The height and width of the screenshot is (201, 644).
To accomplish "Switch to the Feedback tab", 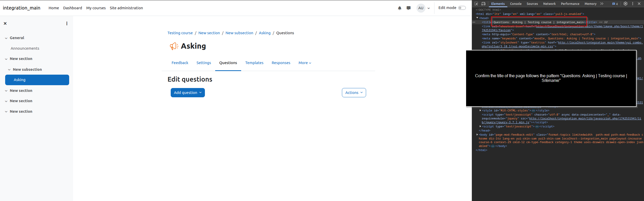I will 180,63.
